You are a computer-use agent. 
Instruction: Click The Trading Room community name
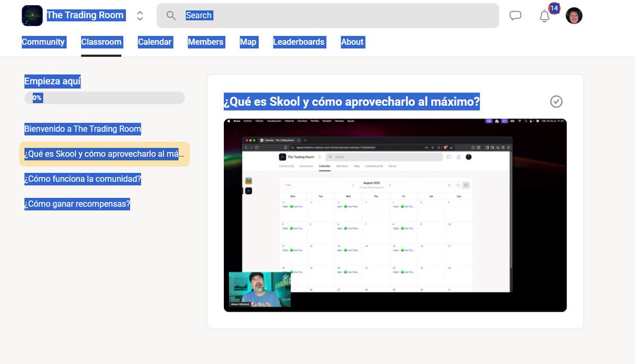point(85,15)
